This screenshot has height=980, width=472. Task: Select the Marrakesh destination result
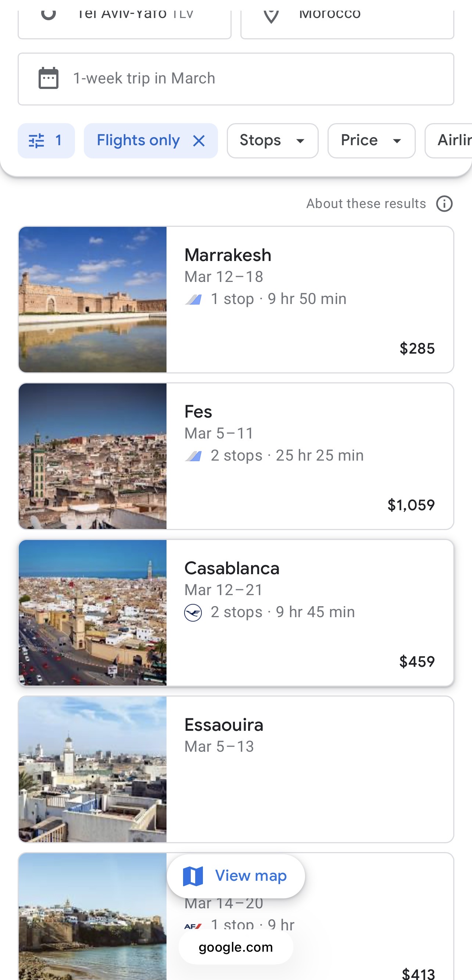click(309, 299)
